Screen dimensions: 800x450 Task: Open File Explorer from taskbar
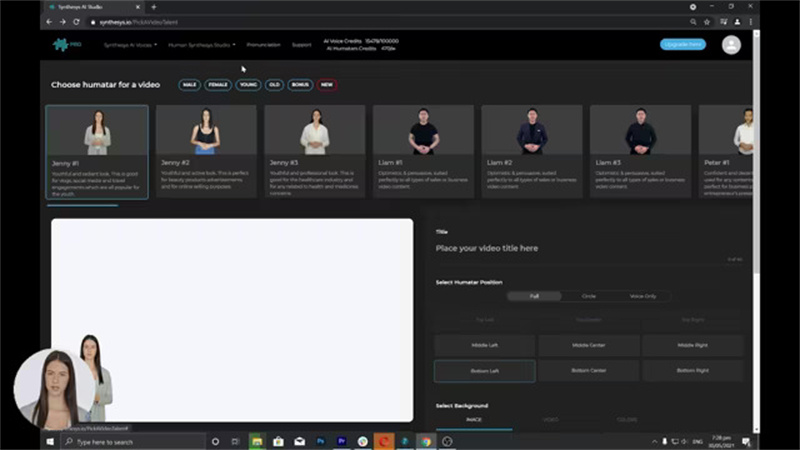click(x=257, y=442)
